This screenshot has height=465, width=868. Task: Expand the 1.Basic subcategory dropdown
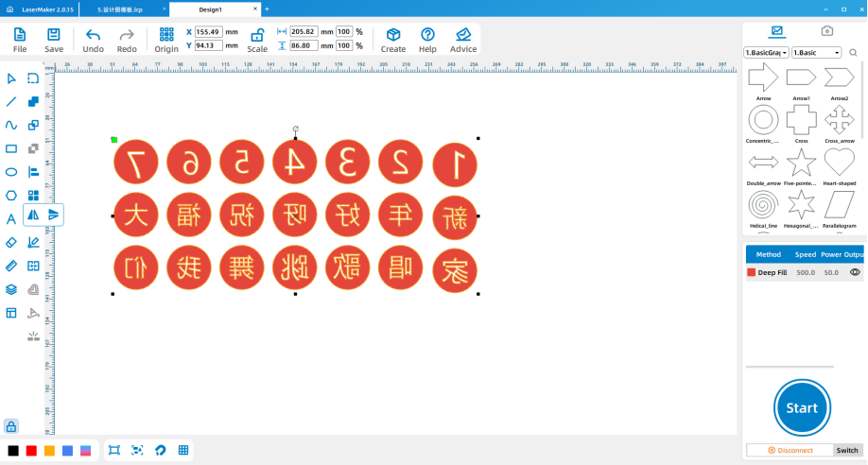pos(817,53)
